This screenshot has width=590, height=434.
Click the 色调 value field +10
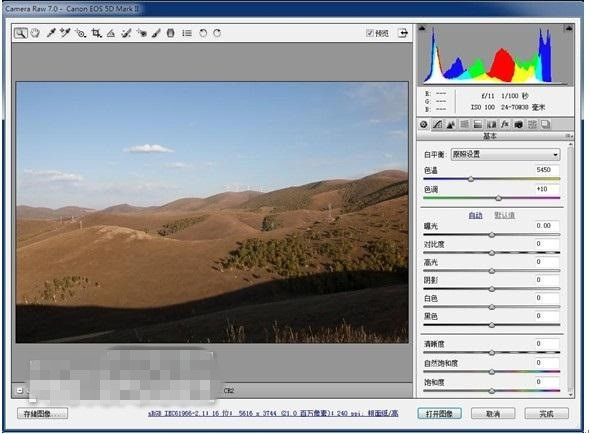pyautogui.click(x=547, y=189)
